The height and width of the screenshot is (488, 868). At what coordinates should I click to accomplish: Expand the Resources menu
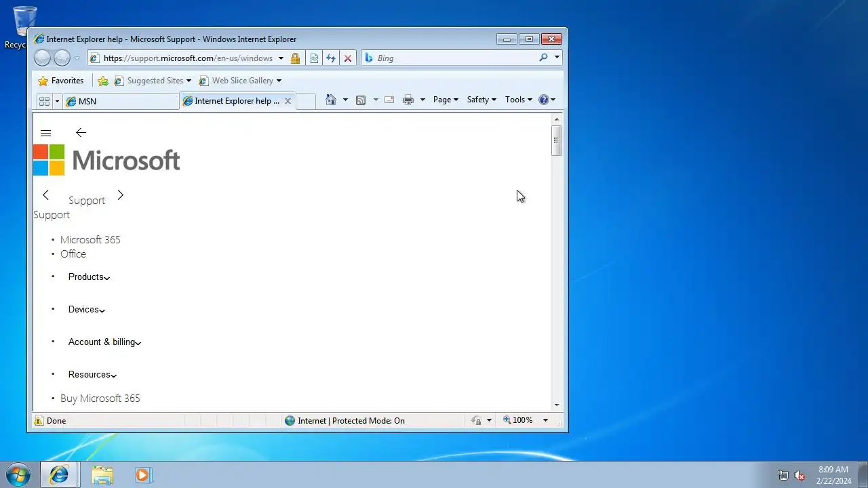[x=92, y=374]
